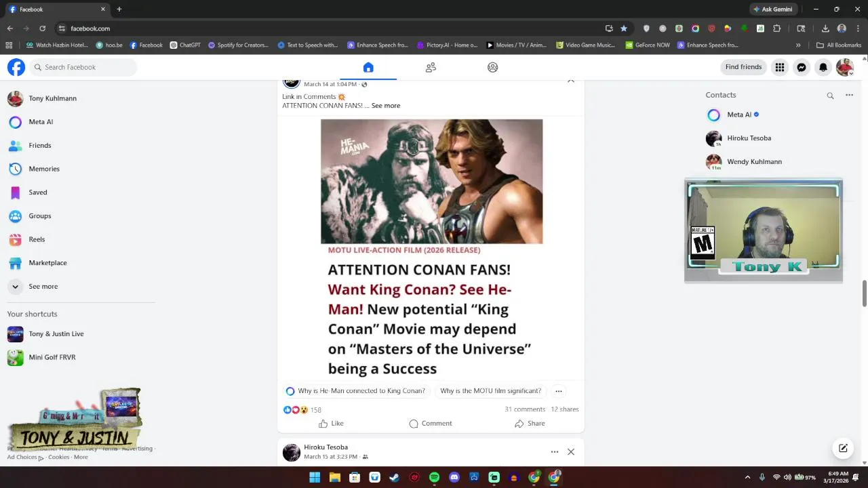
Task: Open Reels from the left sidebar
Action: coord(37,239)
